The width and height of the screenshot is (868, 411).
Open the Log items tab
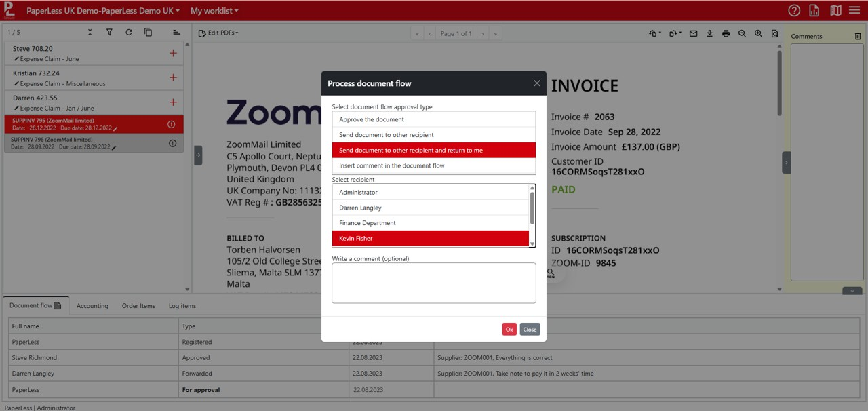tap(182, 306)
